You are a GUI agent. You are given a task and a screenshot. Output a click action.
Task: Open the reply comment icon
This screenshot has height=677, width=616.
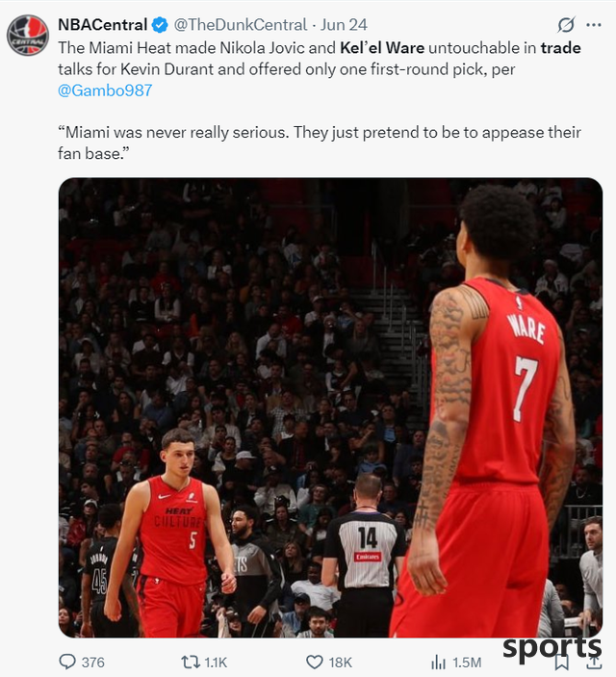pos(67,662)
